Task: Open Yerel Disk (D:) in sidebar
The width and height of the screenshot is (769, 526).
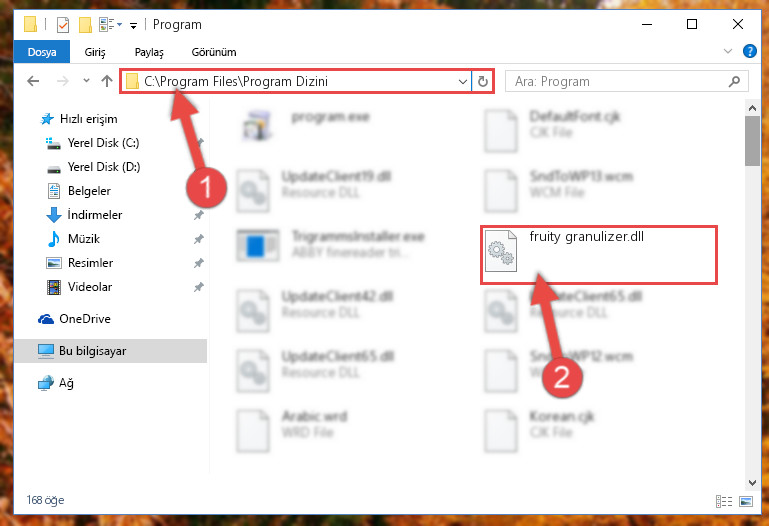Action: point(104,167)
